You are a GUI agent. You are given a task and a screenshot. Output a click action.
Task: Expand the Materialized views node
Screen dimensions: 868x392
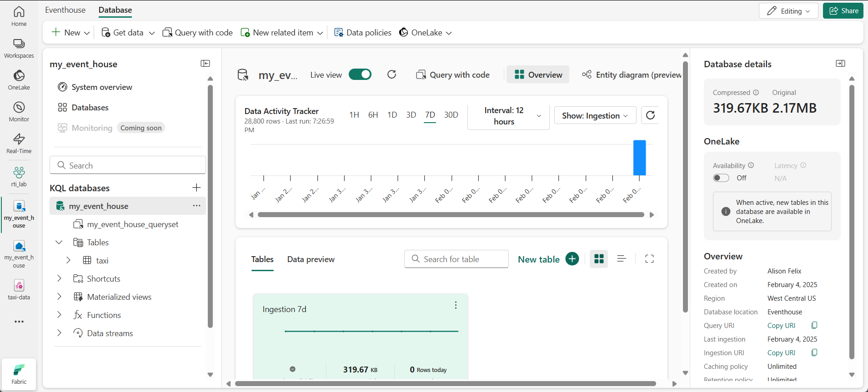(x=59, y=297)
